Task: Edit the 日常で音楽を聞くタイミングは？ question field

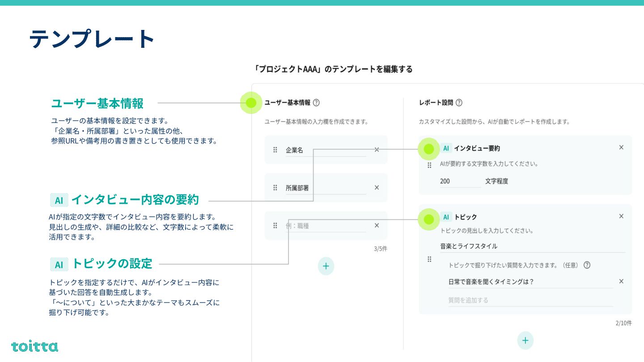Action: tap(530, 282)
